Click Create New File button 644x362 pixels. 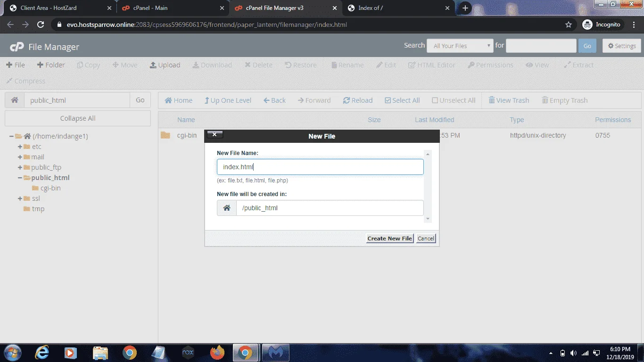[390, 239]
